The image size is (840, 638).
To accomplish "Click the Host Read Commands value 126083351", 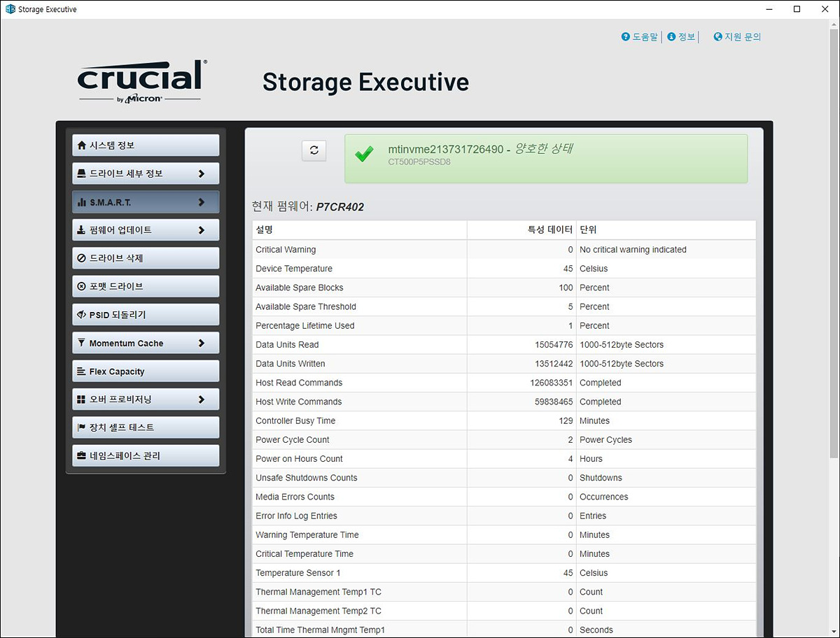I will (x=552, y=383).
